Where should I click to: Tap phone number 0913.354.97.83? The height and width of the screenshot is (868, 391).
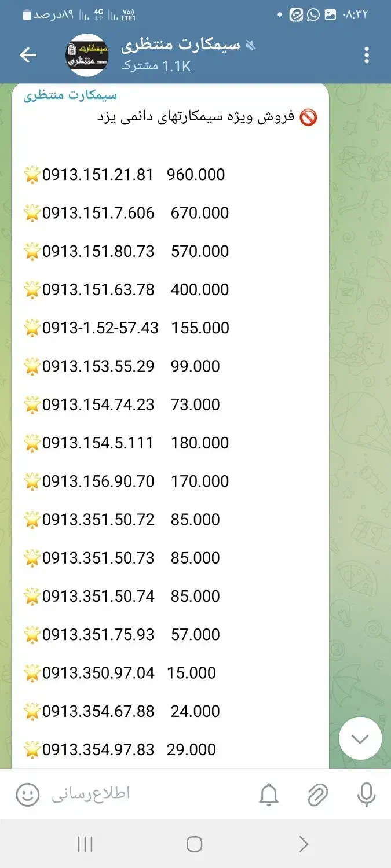[98, 749]
